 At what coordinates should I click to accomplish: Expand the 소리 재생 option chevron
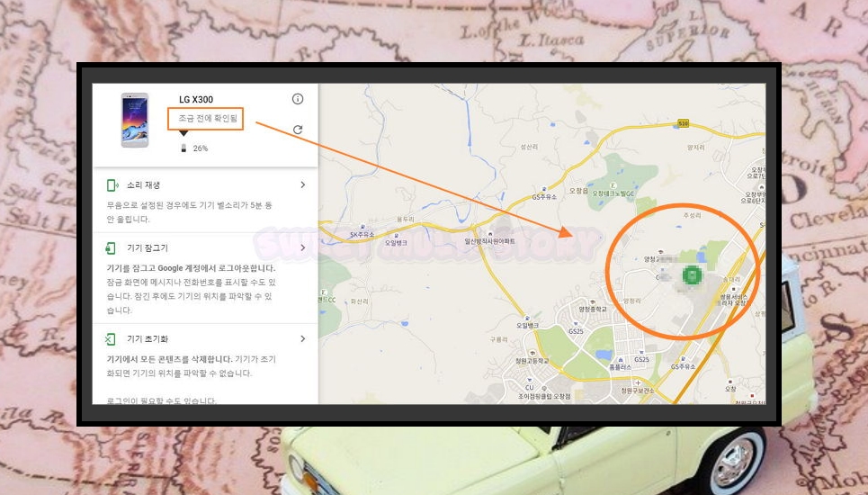pyautogui.click(x=303, y=184)
